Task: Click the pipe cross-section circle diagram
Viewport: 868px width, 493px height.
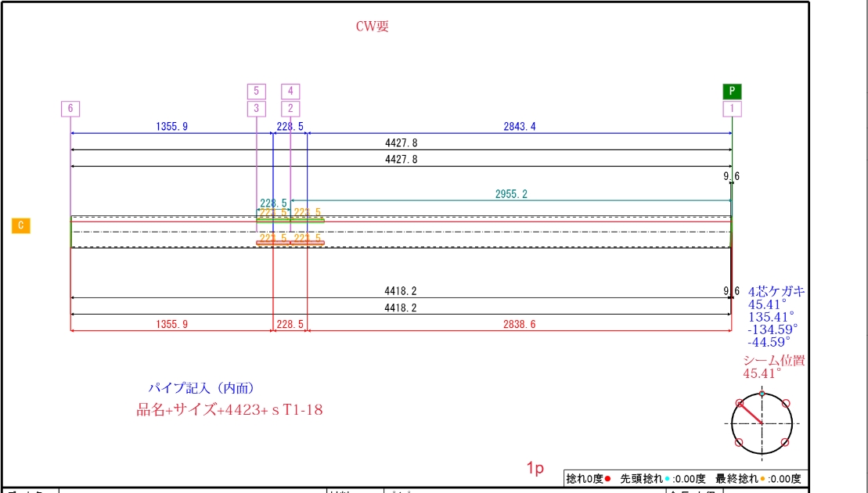Action: [x=762, y=423]
